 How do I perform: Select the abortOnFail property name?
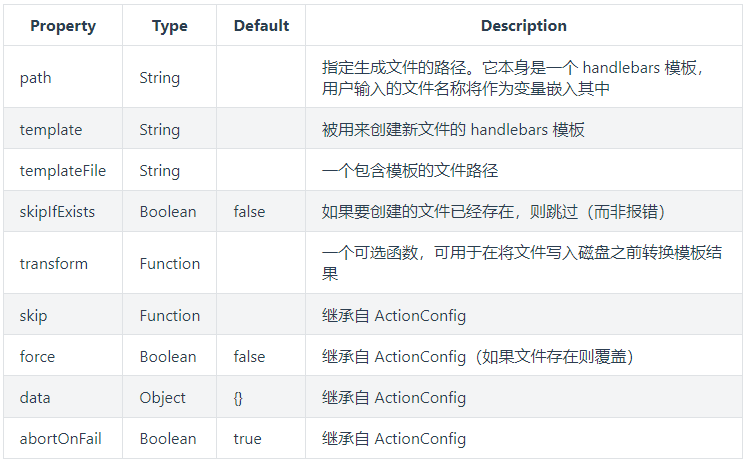point(61,439)
